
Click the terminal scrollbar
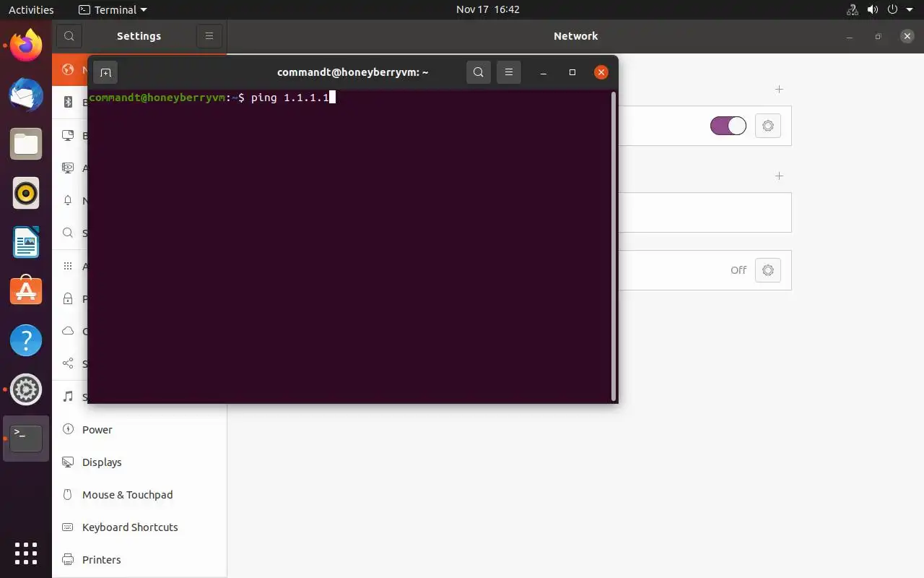[x=614, y=246]
